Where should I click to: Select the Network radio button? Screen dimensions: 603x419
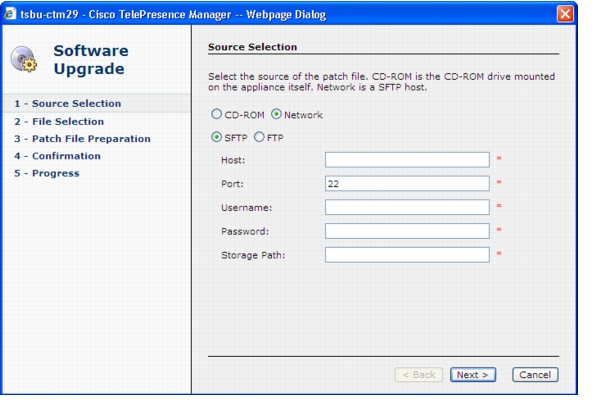click(x=277, y=114)
